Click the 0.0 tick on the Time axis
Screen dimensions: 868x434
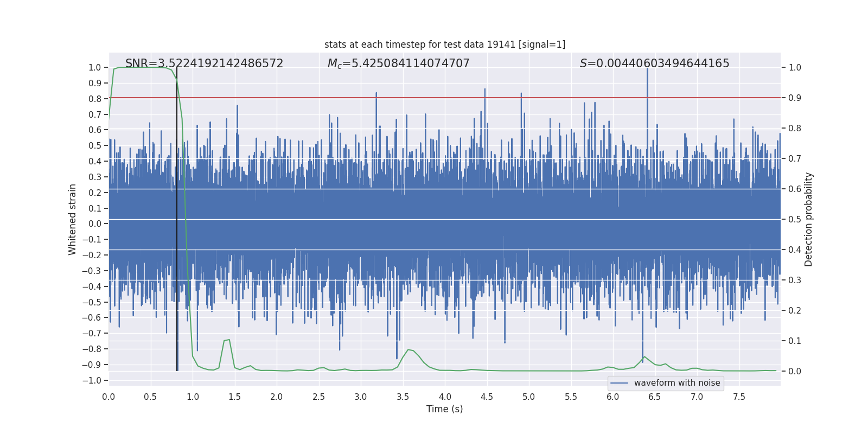pyautogui.click(x=108, y=397)
